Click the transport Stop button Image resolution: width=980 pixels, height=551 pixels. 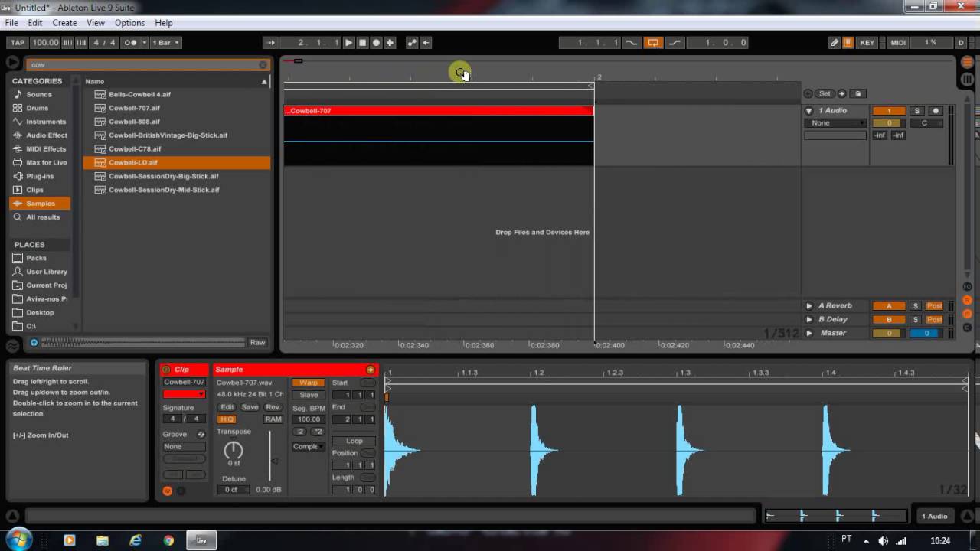pyautogui.click(x=362, y=43)
